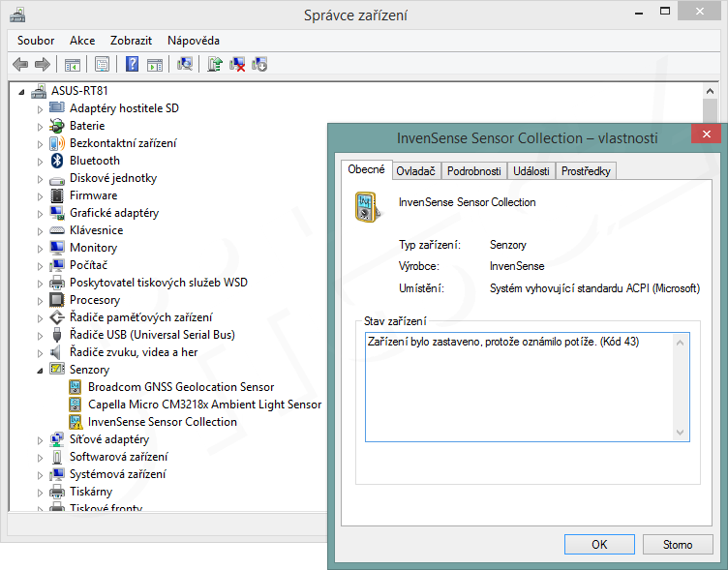Go back using toolbar back arrow

pos(20,64)
